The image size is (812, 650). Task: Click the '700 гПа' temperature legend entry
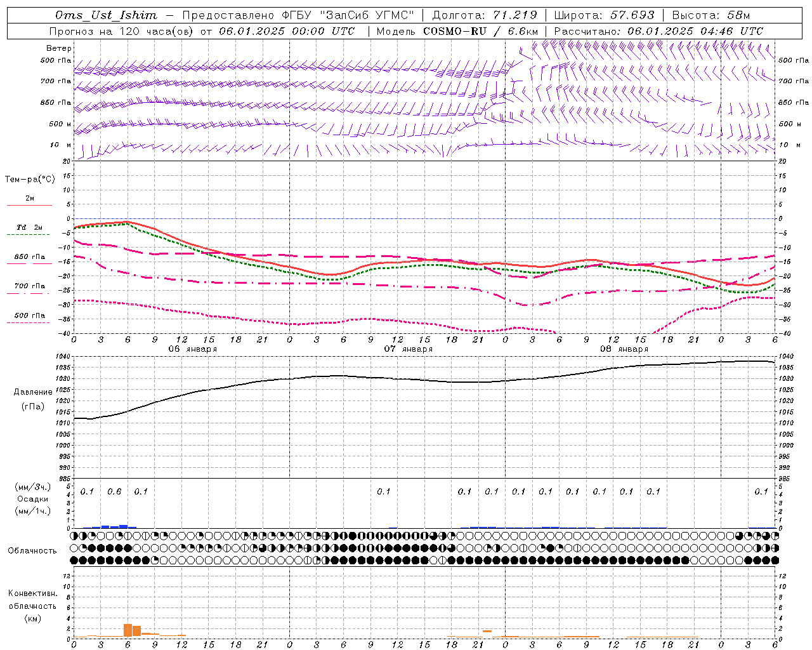pos(29,286)
